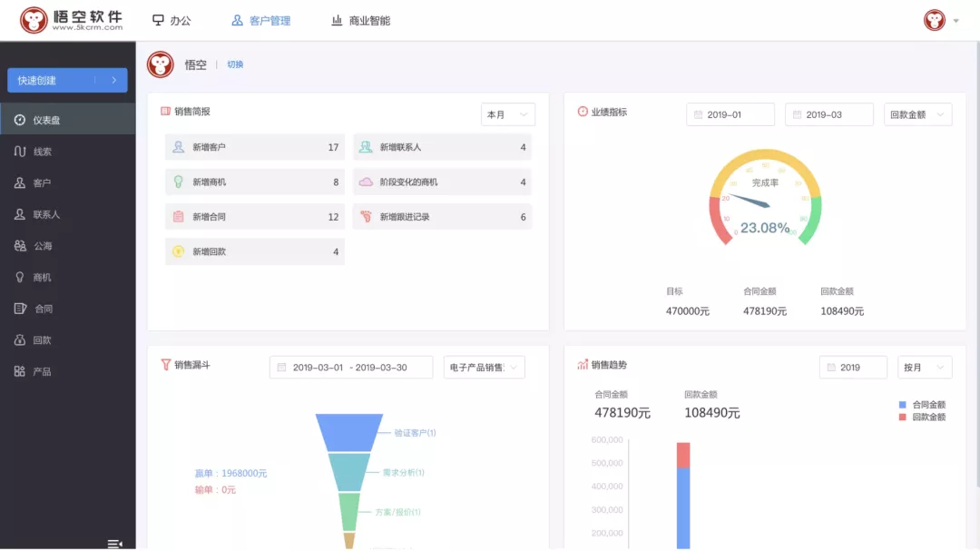The width and height of the screenshot is (980, 551).
Task: Open the 按月 interval selector
Action: click(x=924, y=367)
